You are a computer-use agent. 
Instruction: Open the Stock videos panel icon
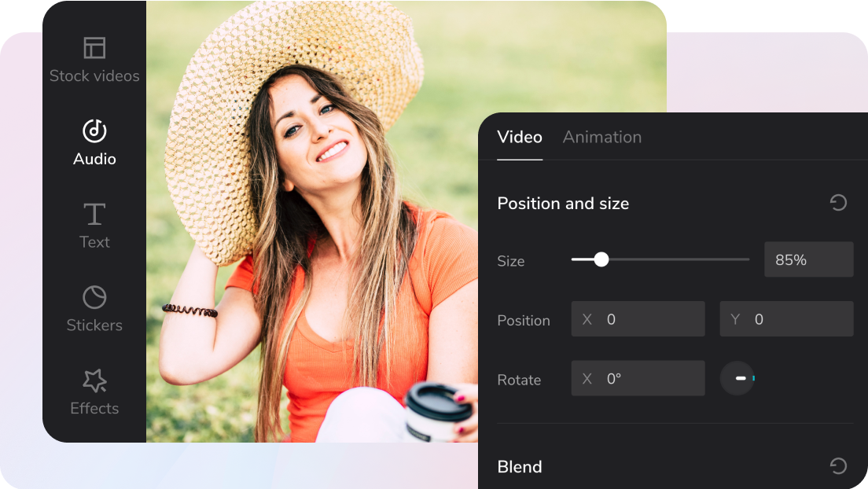(94, 48)
